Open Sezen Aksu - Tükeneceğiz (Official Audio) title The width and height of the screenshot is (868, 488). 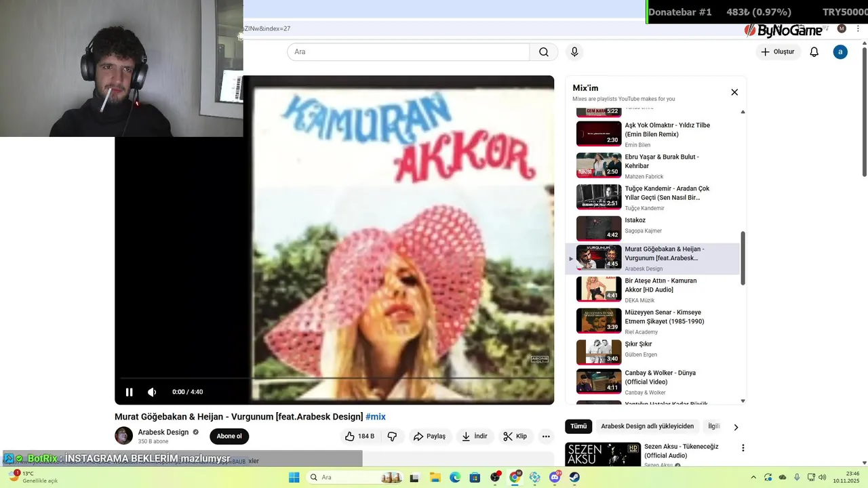682,451
